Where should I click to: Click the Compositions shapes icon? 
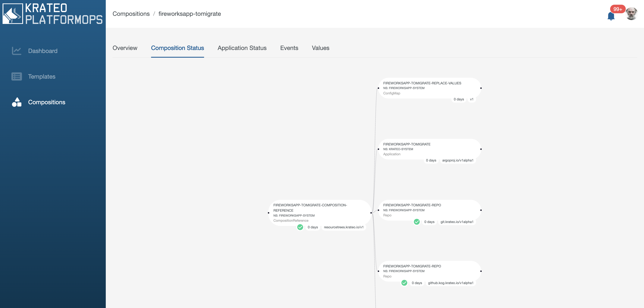pyautogui.click(x=16, y=102)
